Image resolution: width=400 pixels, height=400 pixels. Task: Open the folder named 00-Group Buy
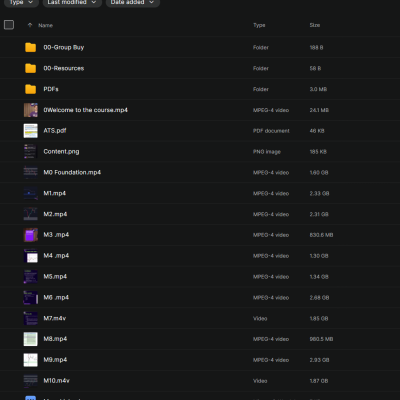point(64,47)
